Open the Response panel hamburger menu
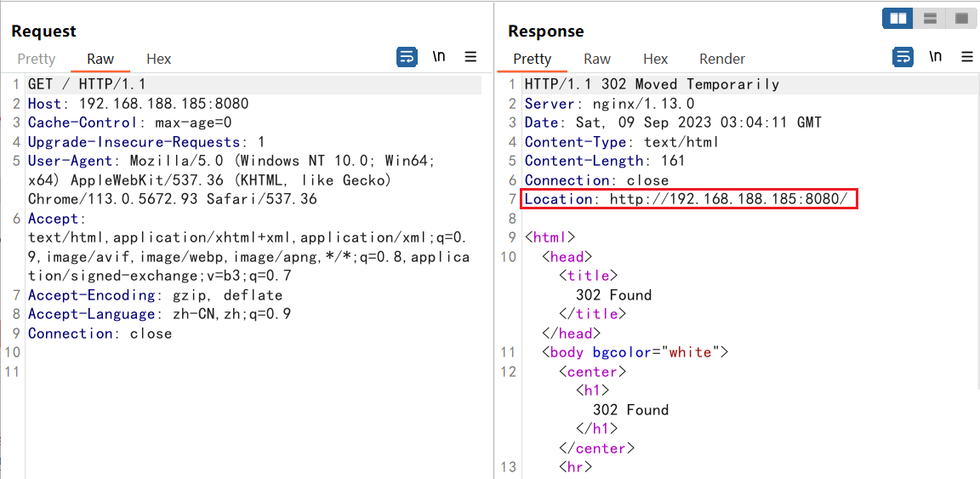Image resolution: width=980 pixels, height=479 pixels. tap(966, 58)
